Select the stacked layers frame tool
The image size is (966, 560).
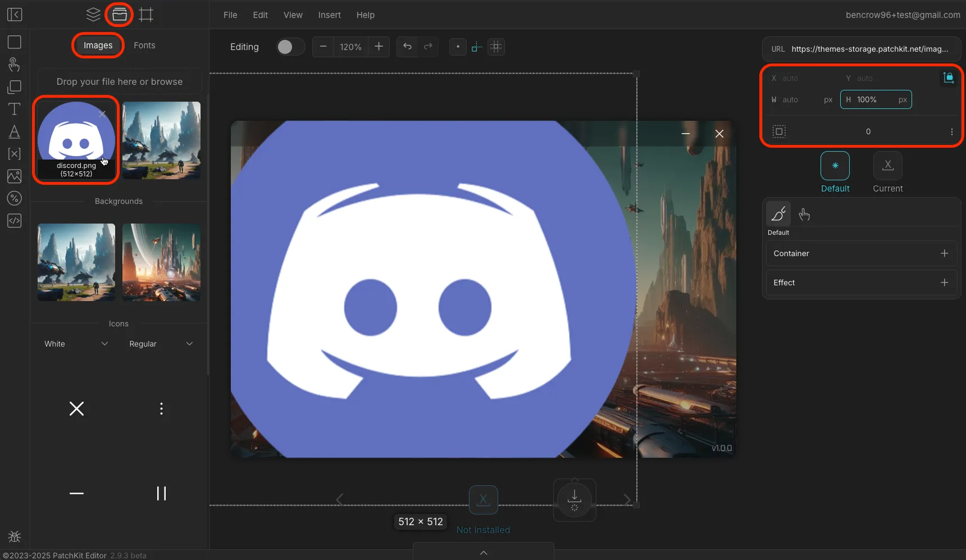(x=15, y=87)
